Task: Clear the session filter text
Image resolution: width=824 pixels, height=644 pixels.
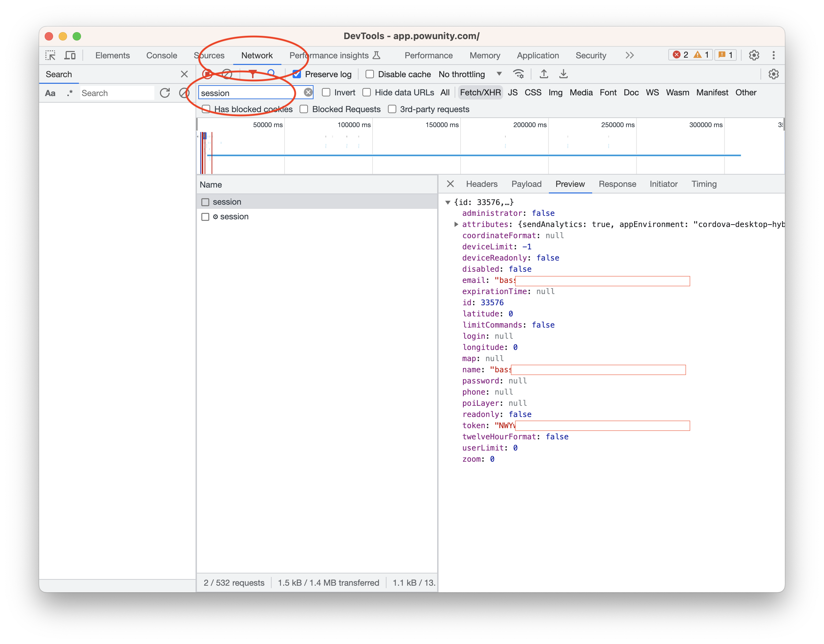Action: 308,93
